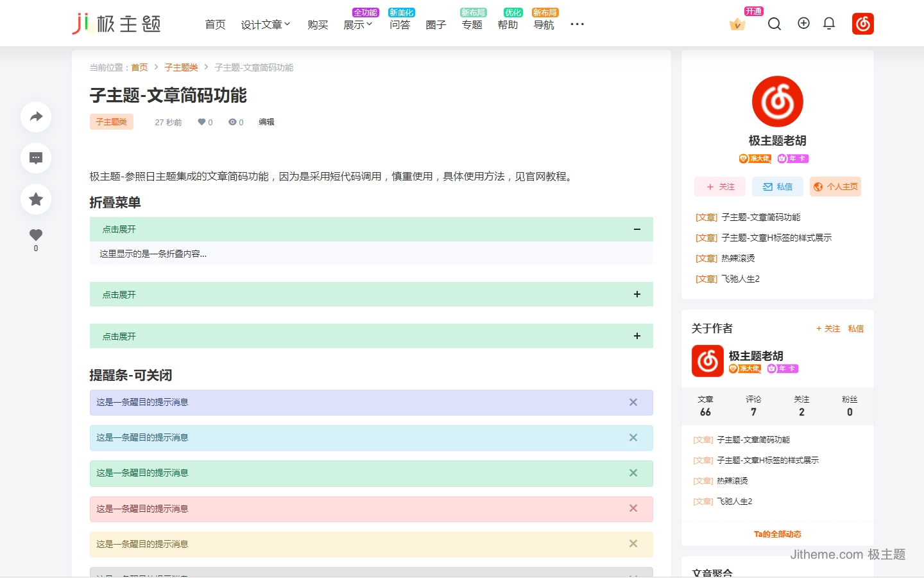Open 问答 in the navigation bar
924x578 pixels.
(400, 24)
